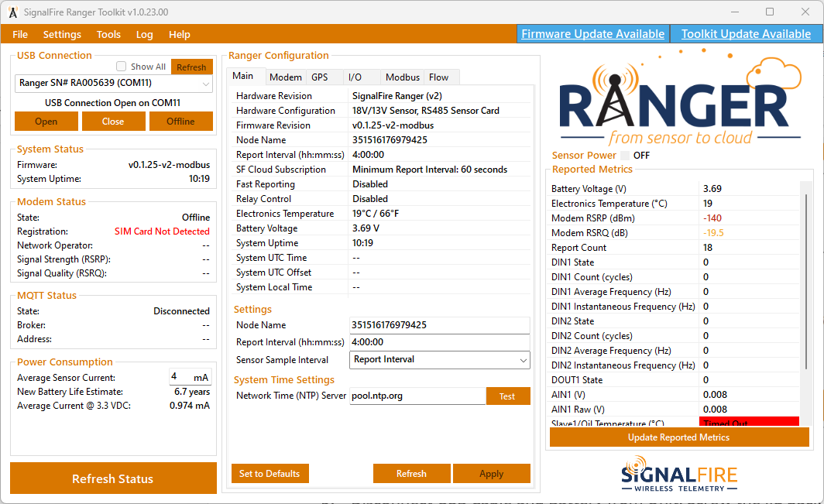Click the Relay Control Disabled value
This screenshot has width=824, height=504.
pyautogui.click(x=370, y=199)
